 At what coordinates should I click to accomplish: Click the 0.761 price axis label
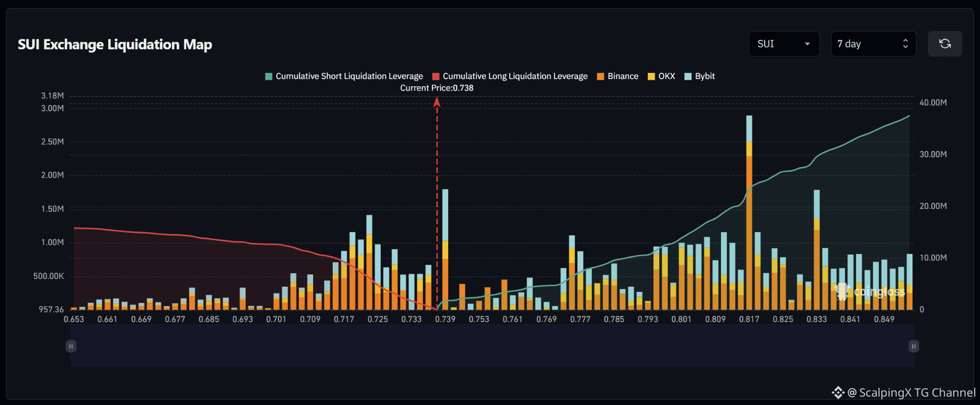click(513, 319)
